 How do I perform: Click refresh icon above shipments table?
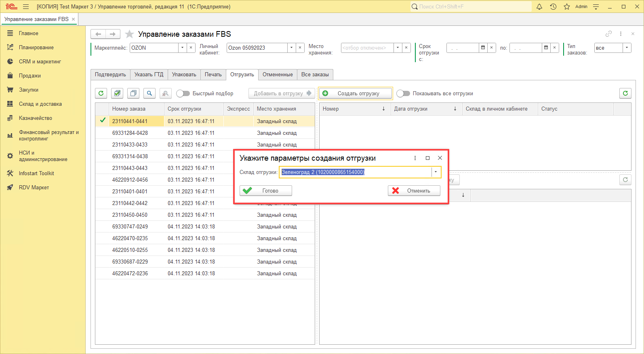pos(625,93)
